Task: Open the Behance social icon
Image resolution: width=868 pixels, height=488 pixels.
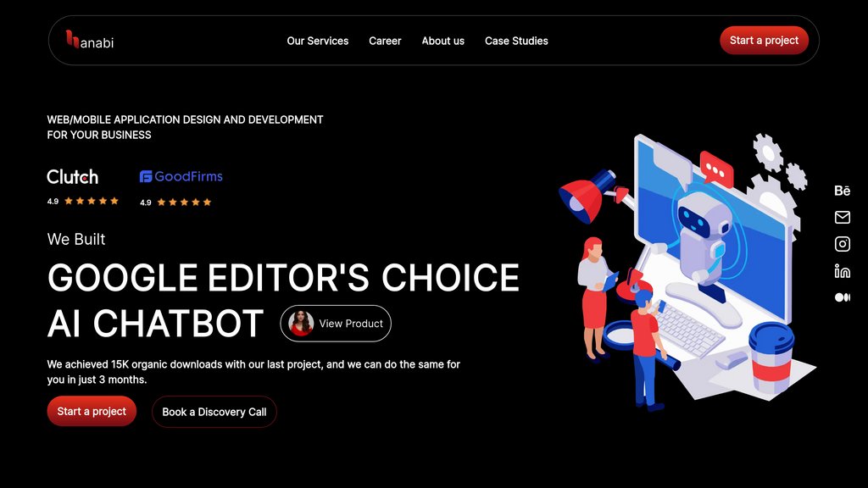Action: point(842,191)
